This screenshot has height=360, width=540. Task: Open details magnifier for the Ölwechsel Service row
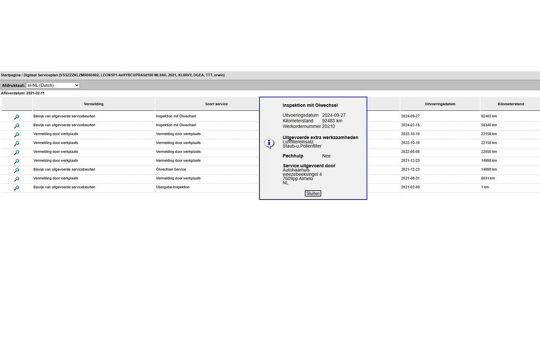[17, 170]
